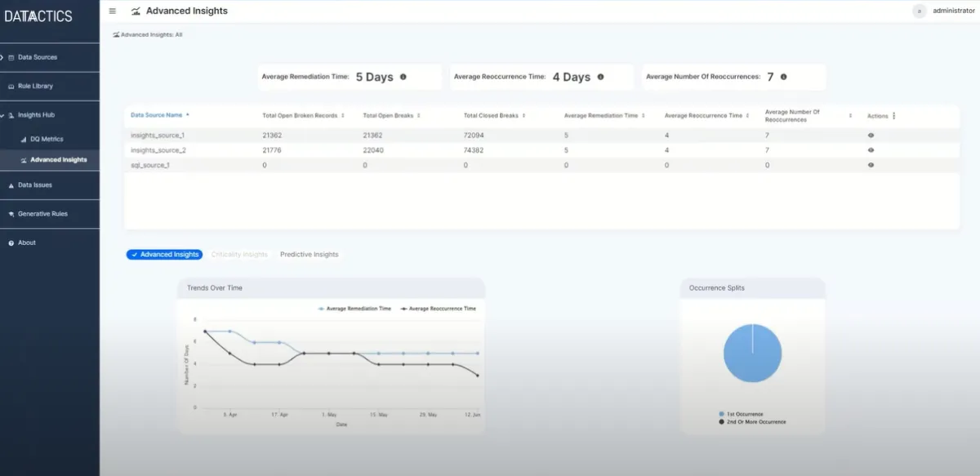The image size is (980, 476).
Task: Click sort icon on Total Closed Breaks column
Action: (x=523, y=116)
